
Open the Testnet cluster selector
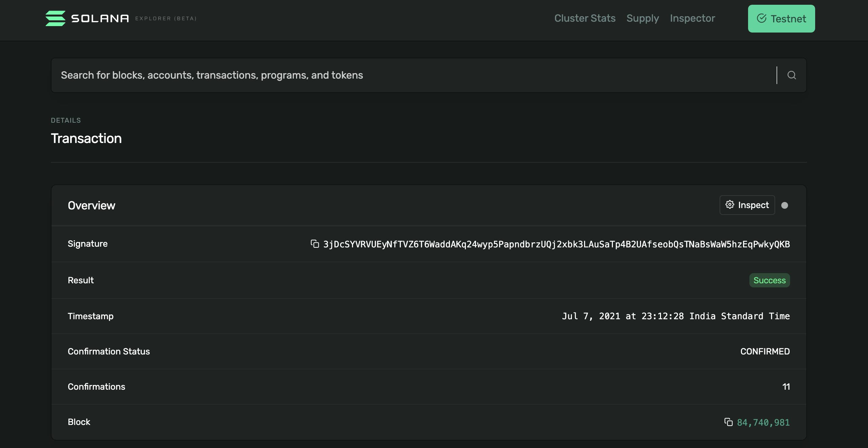point(781,19)
